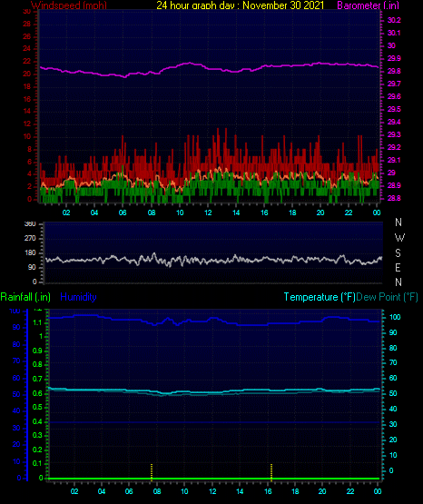Click the 1.1 rainfall axis value
Viewport: 423px width, 504px height.
(37, 322)
